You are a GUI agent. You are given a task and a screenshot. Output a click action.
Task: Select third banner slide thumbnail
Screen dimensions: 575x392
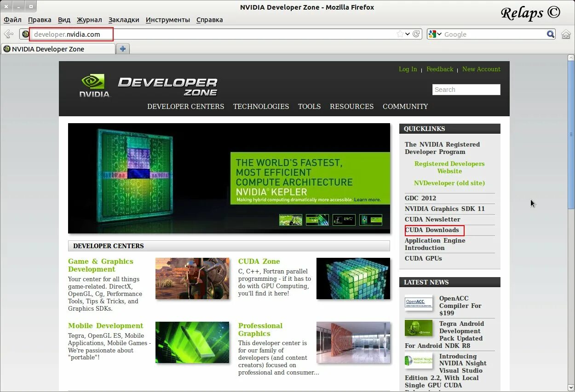click(x=344, y=220)
